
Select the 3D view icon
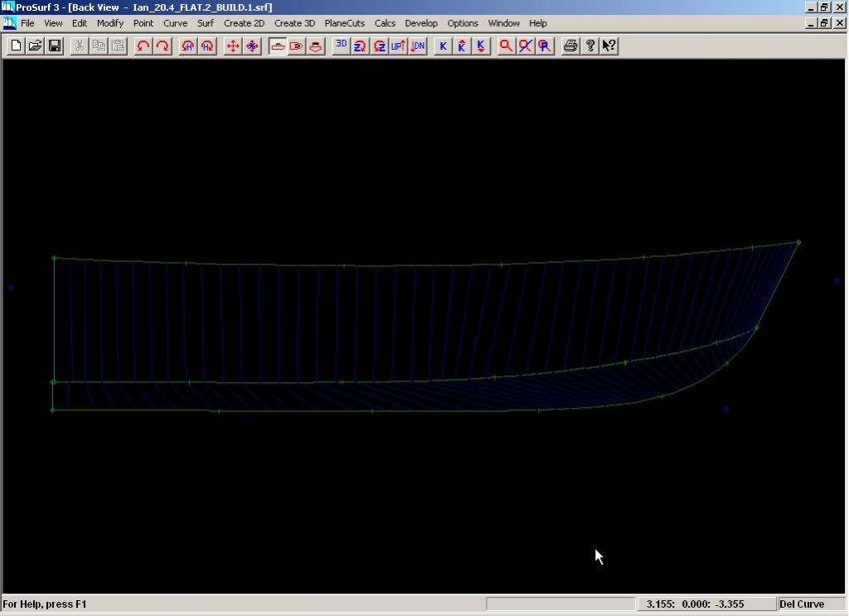(341, 46)
